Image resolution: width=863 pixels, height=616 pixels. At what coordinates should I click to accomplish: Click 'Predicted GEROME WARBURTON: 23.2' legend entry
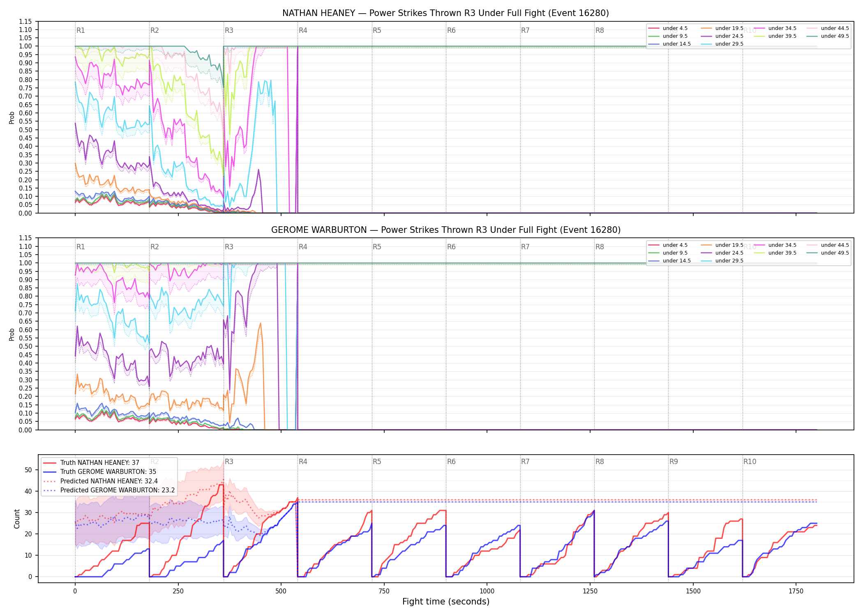tap(109, 490)
